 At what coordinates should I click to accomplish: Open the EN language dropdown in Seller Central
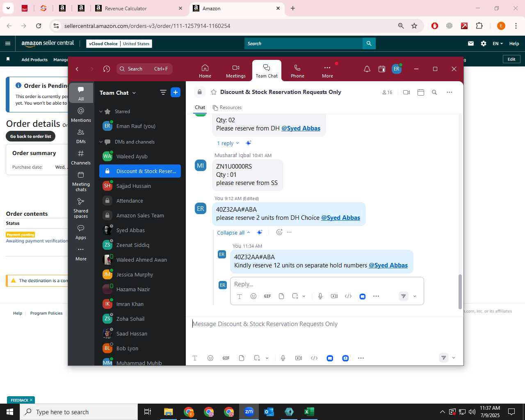pyautogui.click(x=498, y=43)
